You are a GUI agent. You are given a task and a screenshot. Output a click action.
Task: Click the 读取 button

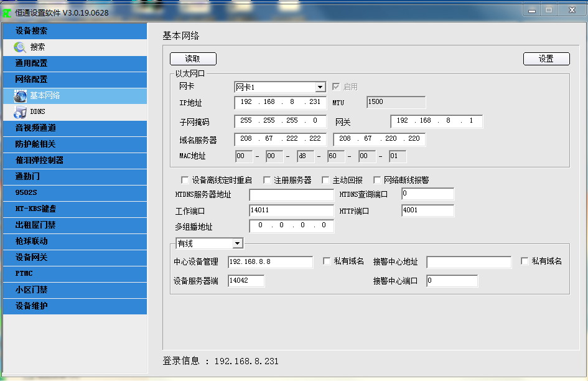193,59
